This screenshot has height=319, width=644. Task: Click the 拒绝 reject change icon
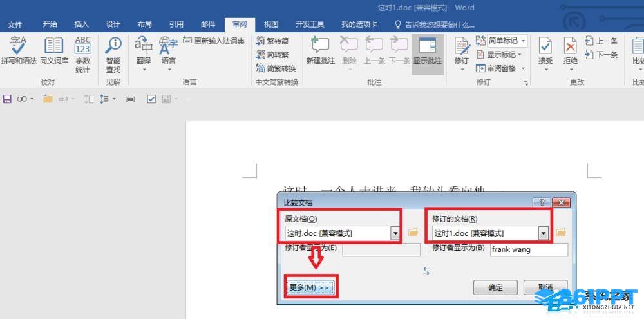pos(570,46)
